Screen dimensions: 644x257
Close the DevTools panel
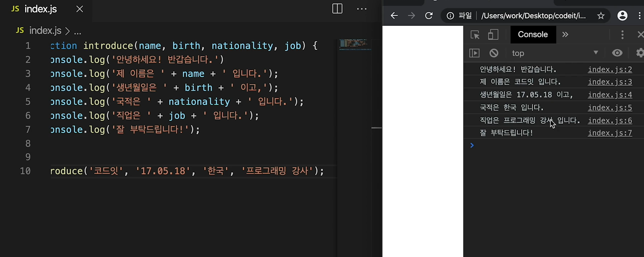tap(640, 34)
